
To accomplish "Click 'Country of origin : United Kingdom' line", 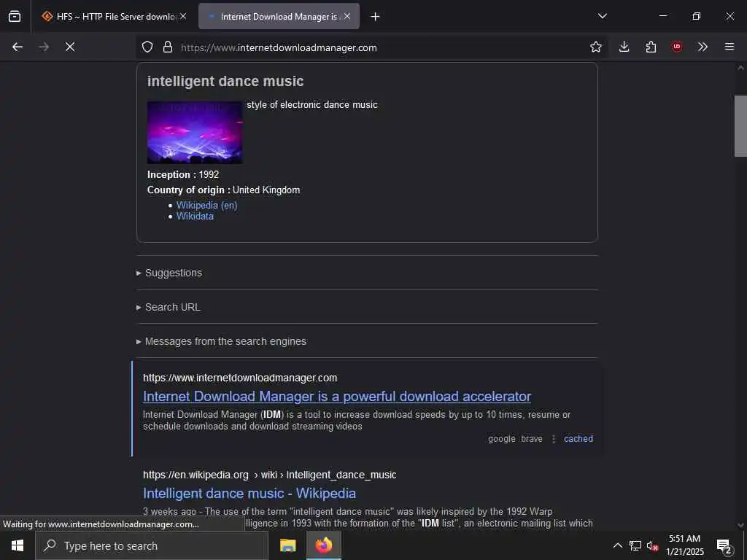I will click(x=223, y=190).
